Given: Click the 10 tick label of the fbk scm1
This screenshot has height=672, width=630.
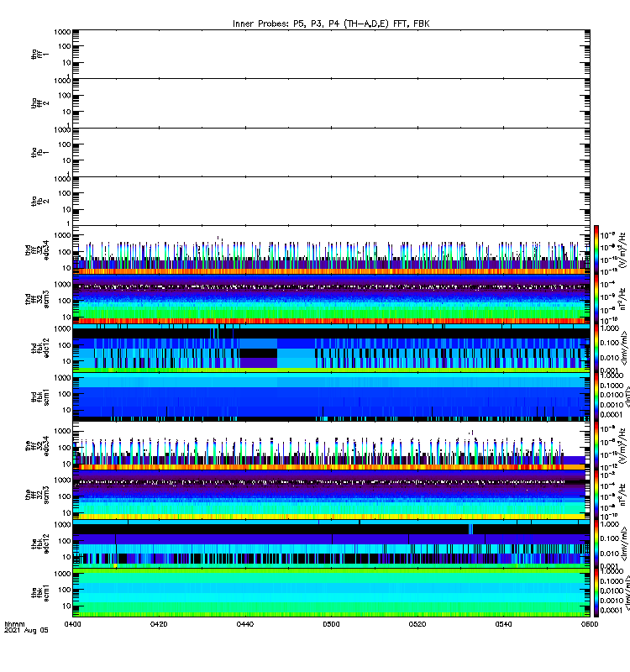Looking at the screenshot, I should click(x=67, y=606).
